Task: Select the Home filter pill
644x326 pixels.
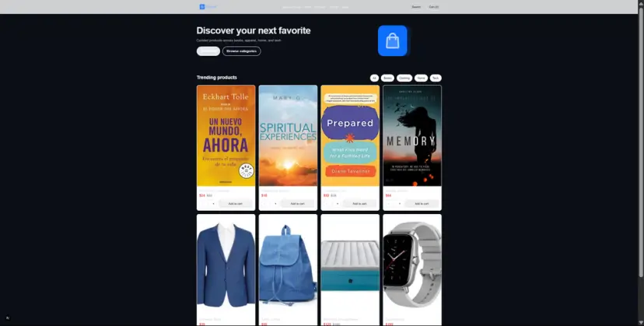Action: pos(421,78)
